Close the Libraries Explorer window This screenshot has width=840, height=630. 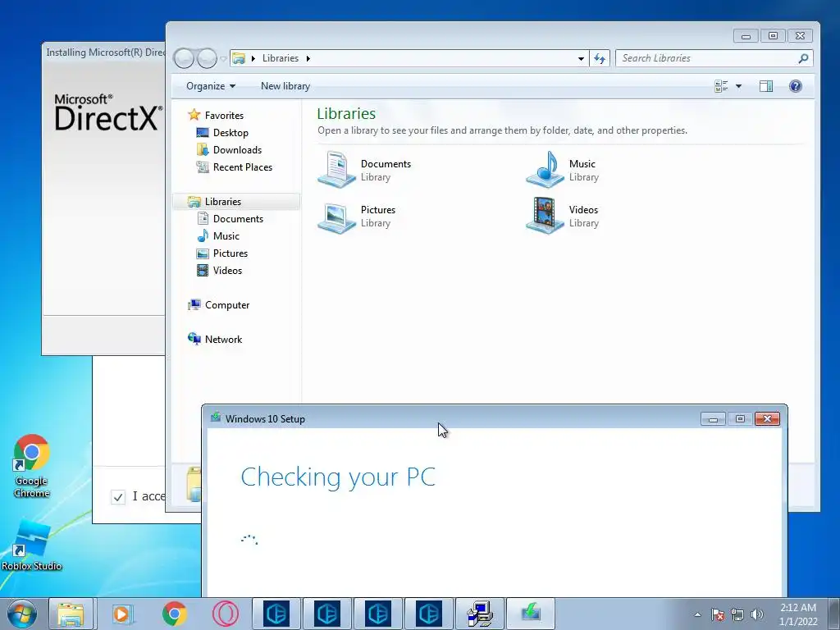pos(800,36)
